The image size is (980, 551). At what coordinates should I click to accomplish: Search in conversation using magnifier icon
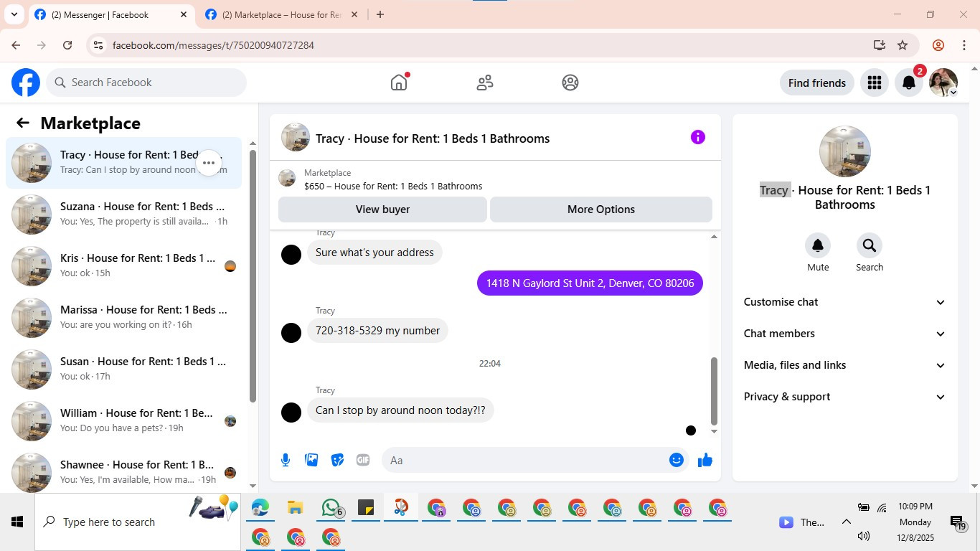point(870,245)
